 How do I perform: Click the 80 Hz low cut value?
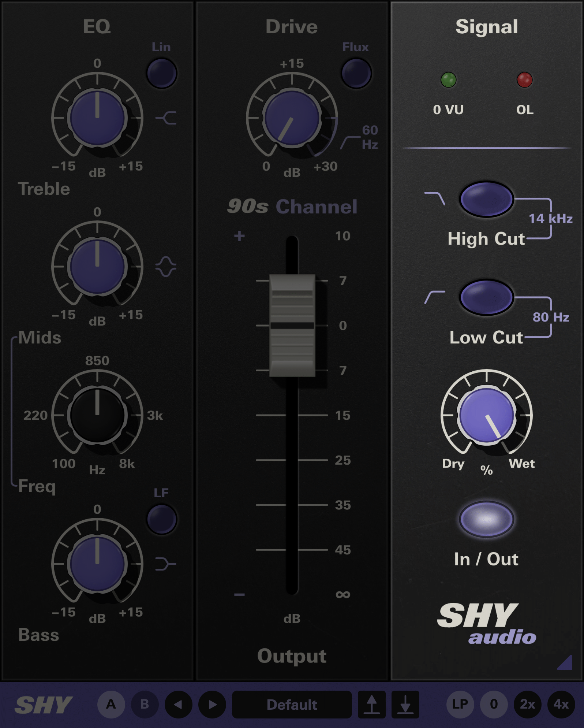[x=551, y=317]
